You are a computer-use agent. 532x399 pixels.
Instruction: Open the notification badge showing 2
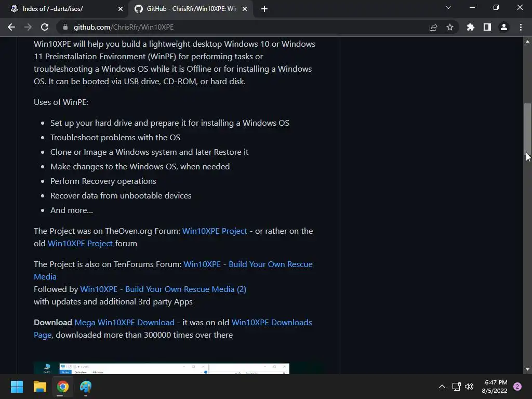tap(517, 387)
